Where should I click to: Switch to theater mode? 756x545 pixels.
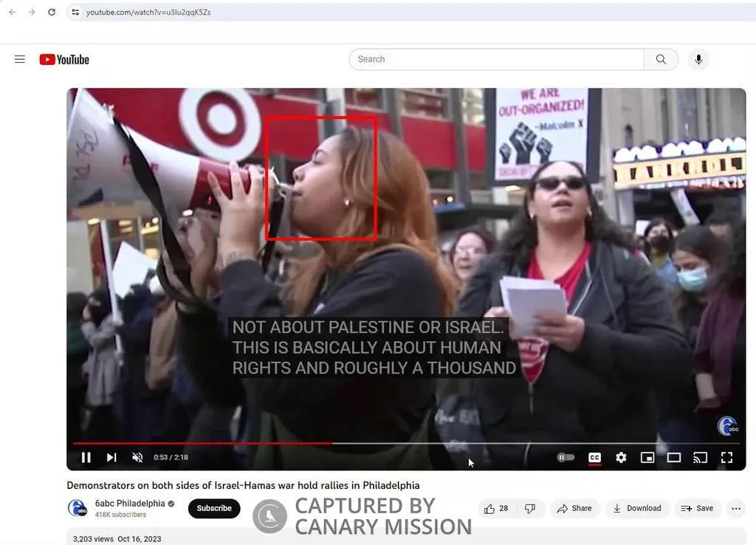[x=674, y=457]
